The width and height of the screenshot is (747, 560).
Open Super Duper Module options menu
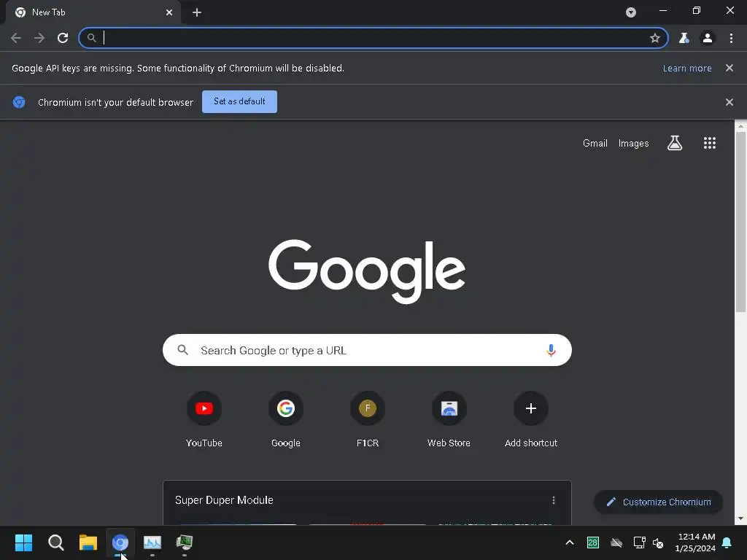click(x=553, y=500)
